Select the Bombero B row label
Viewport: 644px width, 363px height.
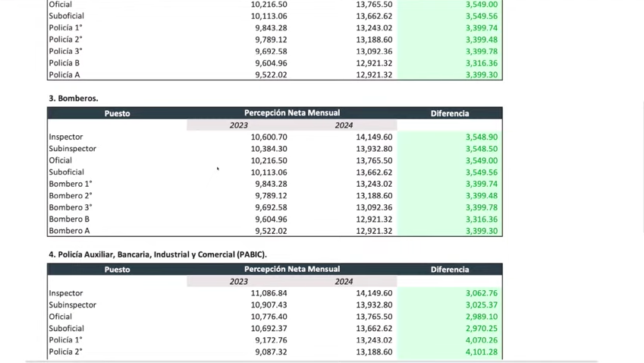point(69,219)
